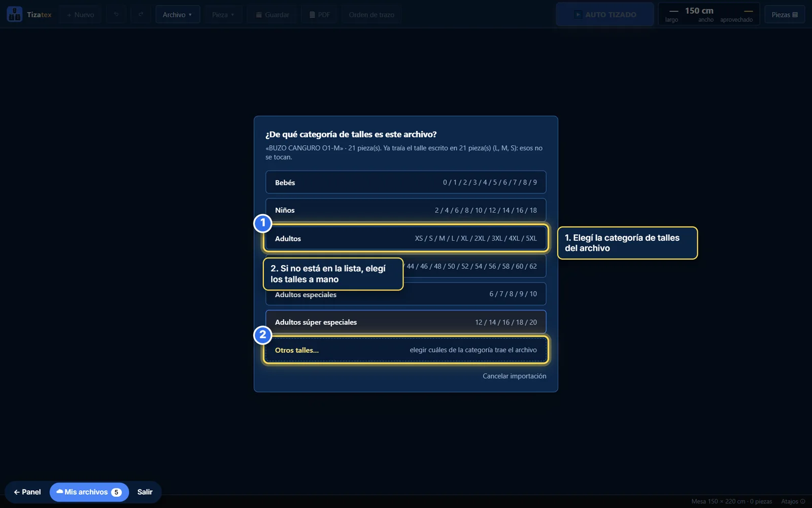
Task: Click the Salir button
Action: point(145,492)
